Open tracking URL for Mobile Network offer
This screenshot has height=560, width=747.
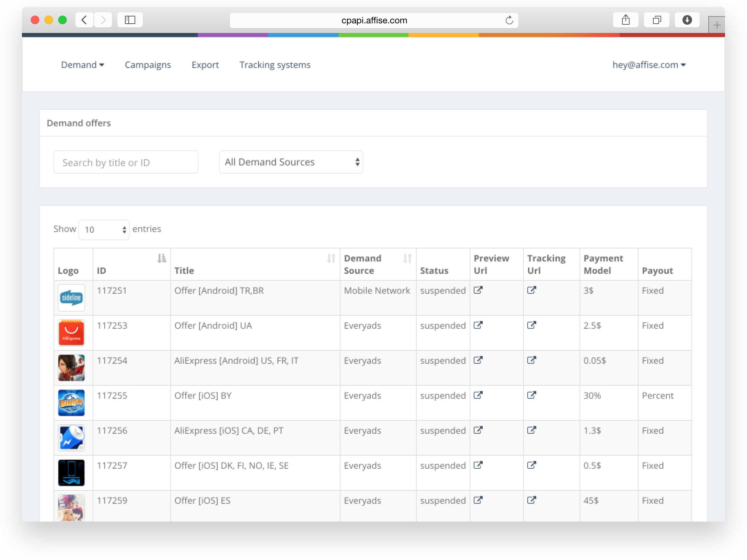click(x=532, y=290)
